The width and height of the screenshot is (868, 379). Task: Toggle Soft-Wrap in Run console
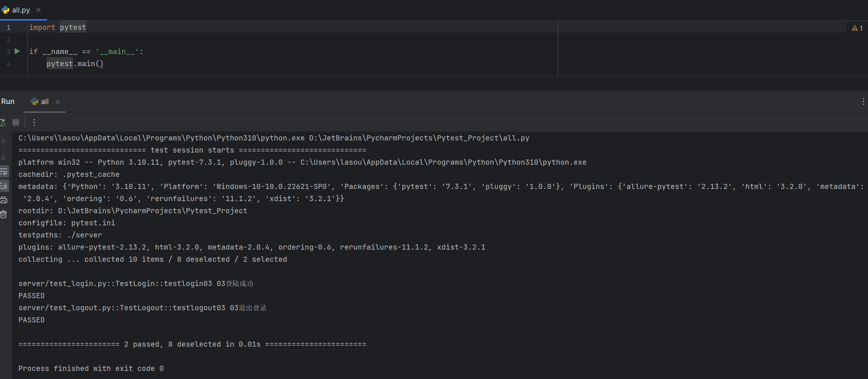click(x=4, y=171)
